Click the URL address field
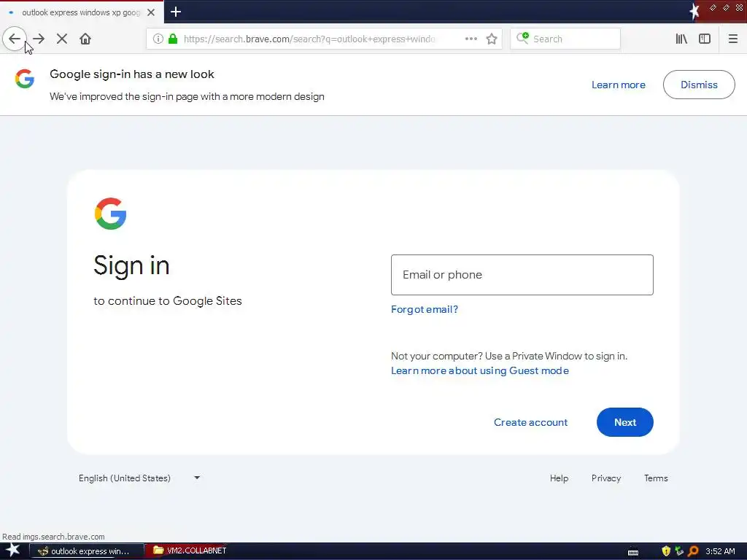Viewport: 747px width, 560px height. pos(309,39)
